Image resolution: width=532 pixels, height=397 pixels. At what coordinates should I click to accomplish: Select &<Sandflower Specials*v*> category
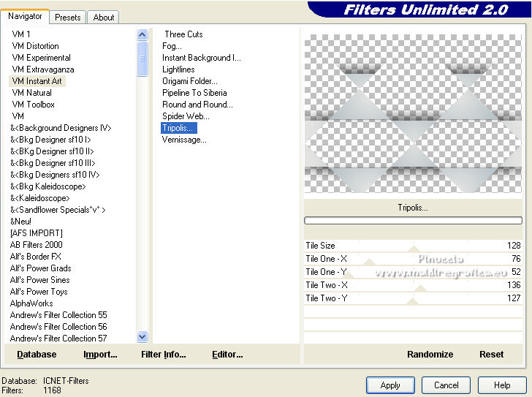(58, 210)
